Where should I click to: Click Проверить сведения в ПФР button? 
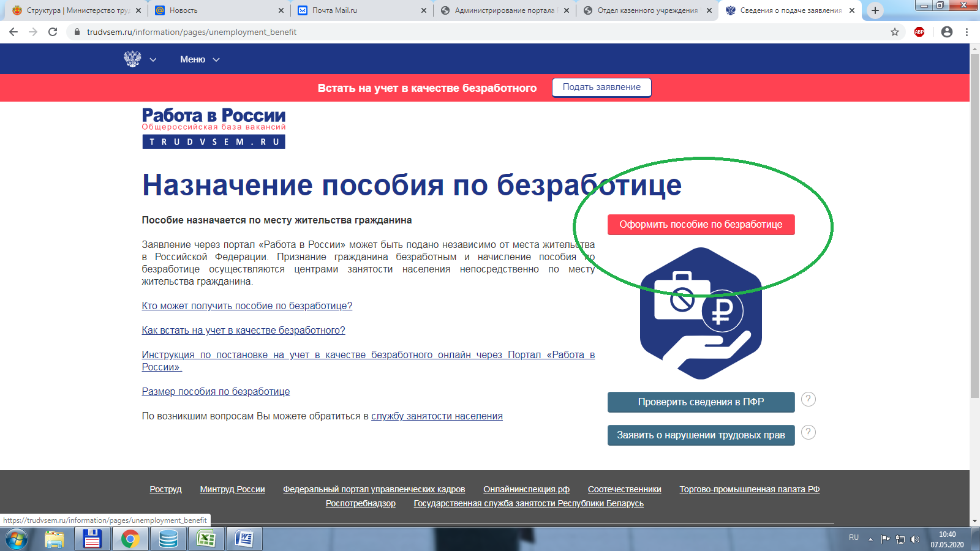[x=701, y=402]
